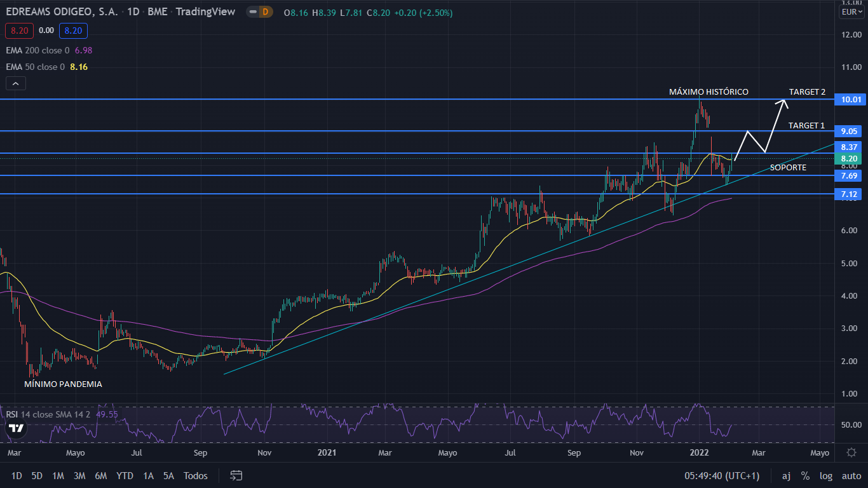868x488 pixels.
Task: Click the blue 8.20 buy price button
Action: pyautogui.click(x=73, y=30)
